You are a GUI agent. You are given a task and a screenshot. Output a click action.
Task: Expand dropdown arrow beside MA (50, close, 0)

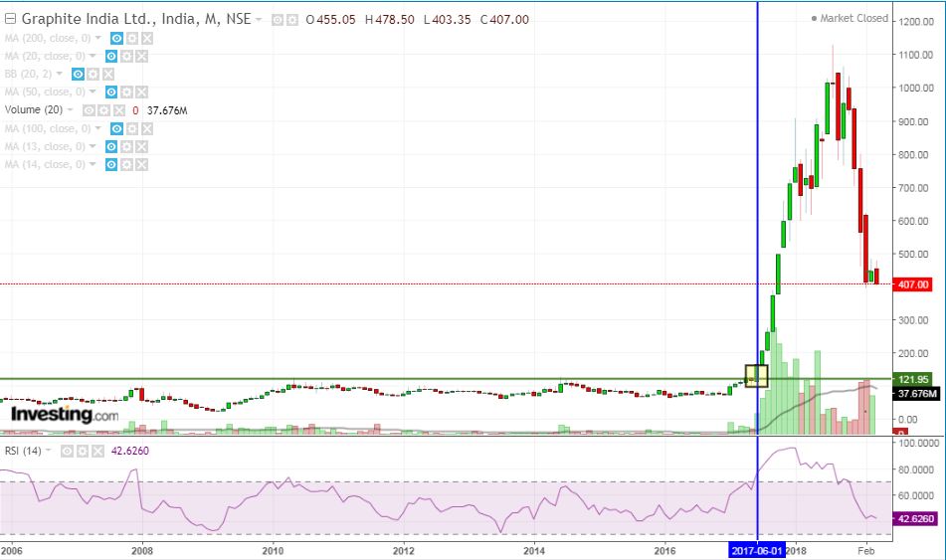93,92
